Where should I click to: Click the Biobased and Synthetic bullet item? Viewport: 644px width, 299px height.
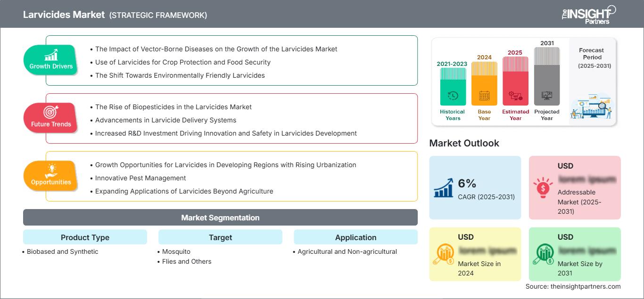coord(62,251)
